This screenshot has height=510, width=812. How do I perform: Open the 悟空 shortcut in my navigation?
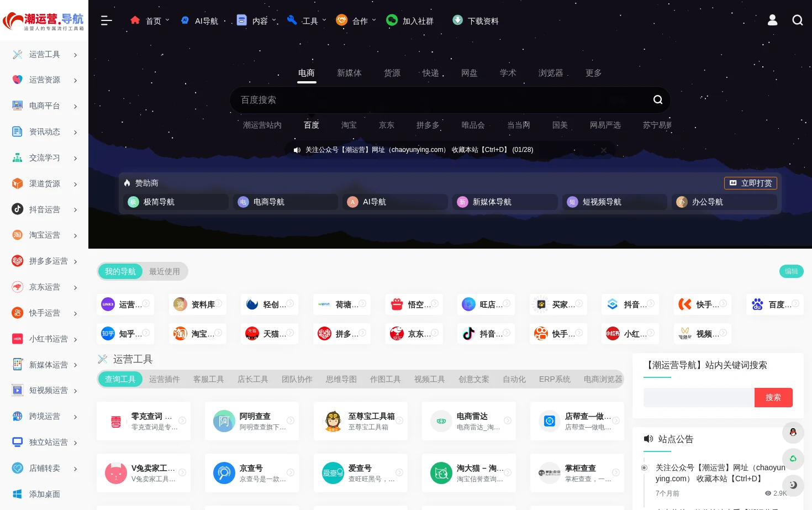[414, 304]
